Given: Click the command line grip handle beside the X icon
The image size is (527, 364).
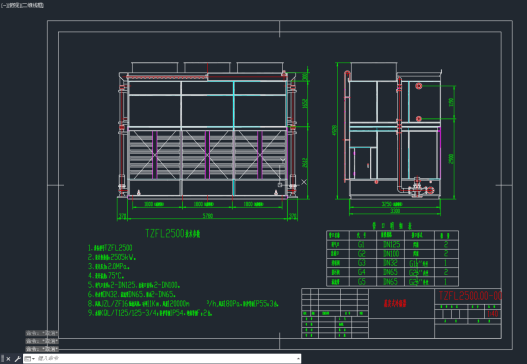Looking at the screenshot, I should [2, 359].
